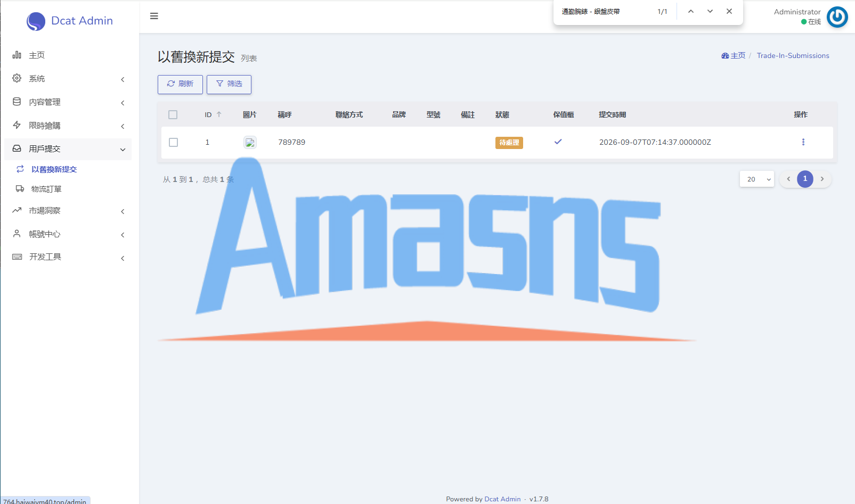Go to next find-bar match arrow
The height and width of the screenshot is (504, 855).
pyautogui.click(x=710, y=11)
